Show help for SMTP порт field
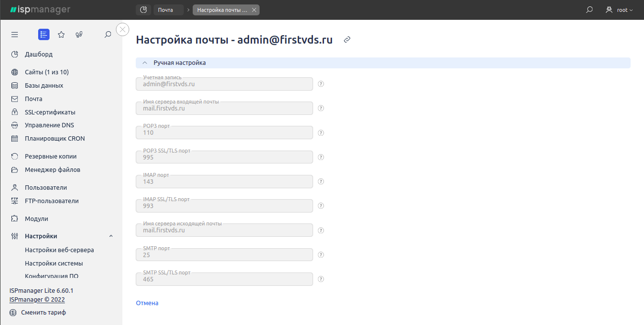This screenshot has width=644, height=325. (x=321, y=255)
